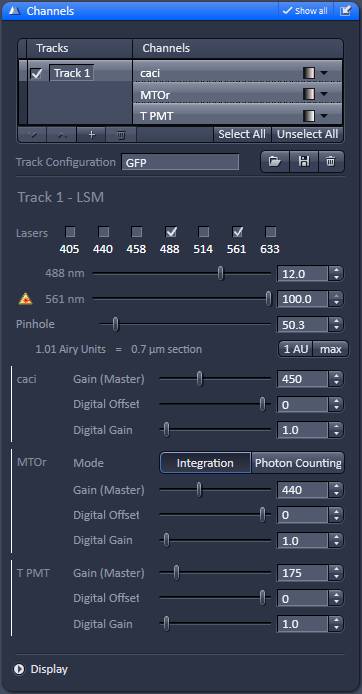The image size is (362, 694).
Task: Click the Track Configuration GFP field
Action: (181, 162)
